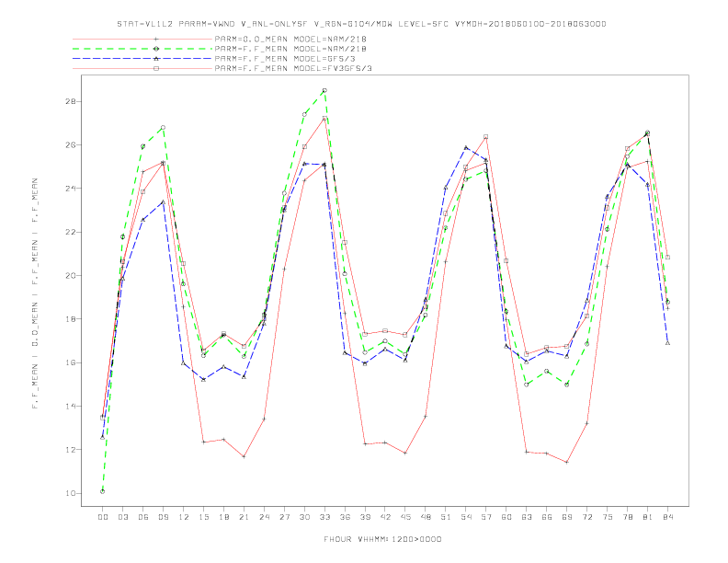Click the plus marker in the O.O_MEAN legend line
The image size is (728, 563).
[x=156, y=39]
